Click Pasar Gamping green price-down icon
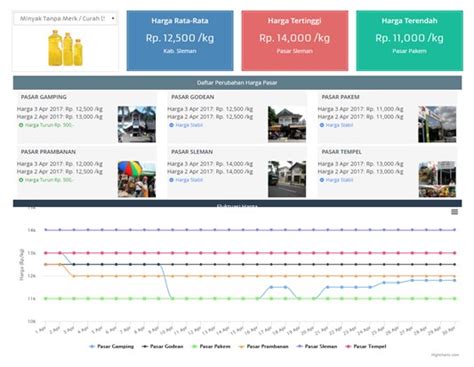Screen dimensions: 474x367 pos(21,125)
